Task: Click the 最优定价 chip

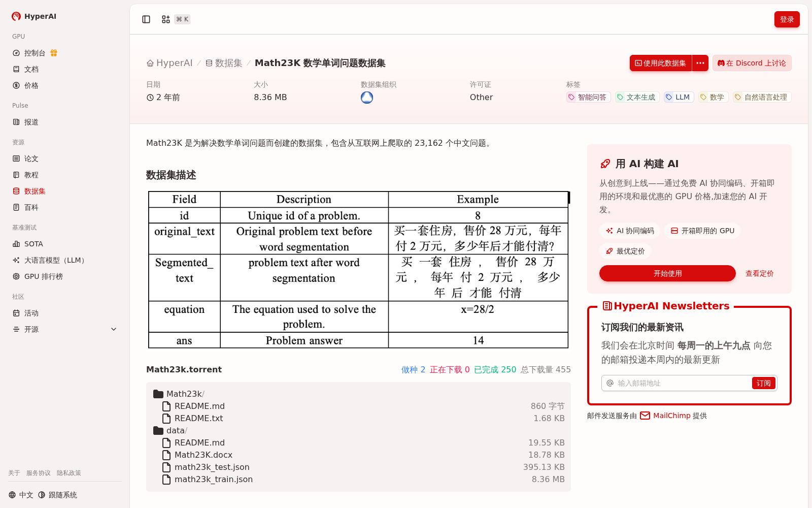Action: pos(625,251)
